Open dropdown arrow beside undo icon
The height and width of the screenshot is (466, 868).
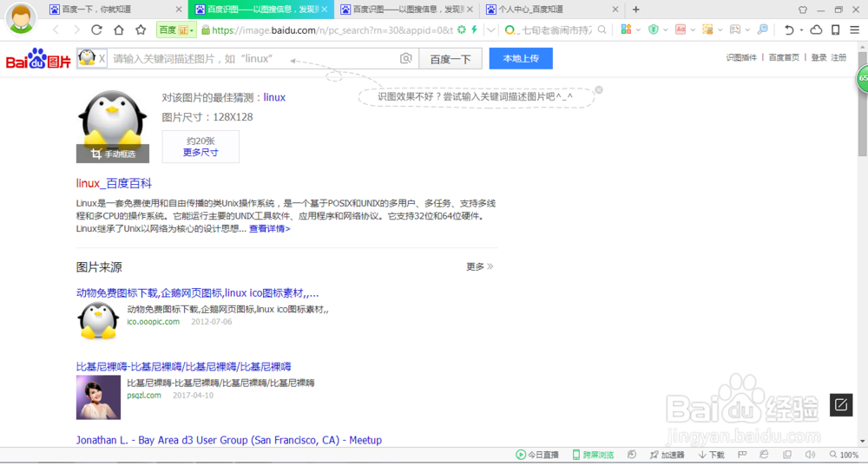(801, 30)
